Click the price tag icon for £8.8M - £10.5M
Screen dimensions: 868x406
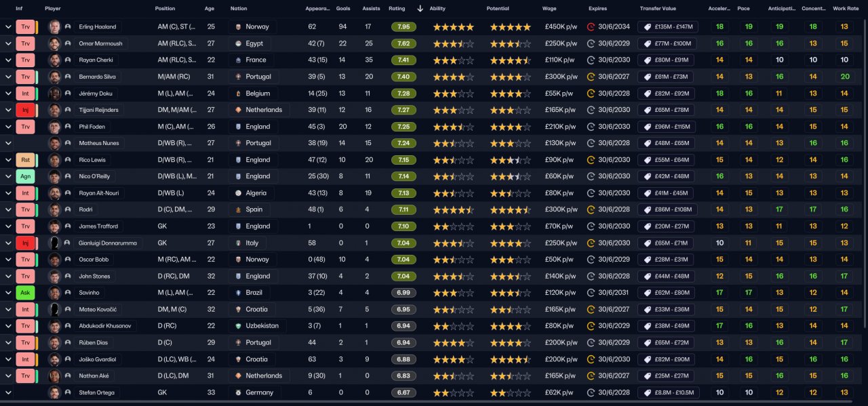[648, 392]
